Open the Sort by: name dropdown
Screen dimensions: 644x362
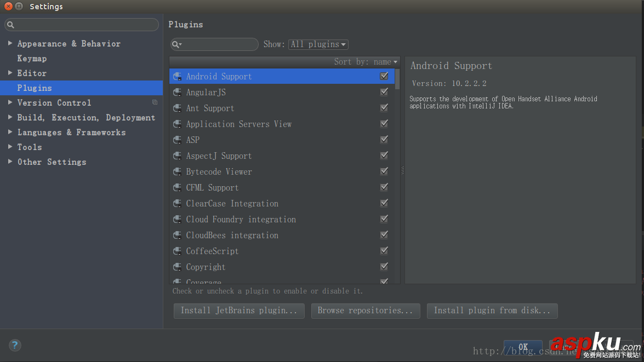pyautogui.click(x=366, y=62)
